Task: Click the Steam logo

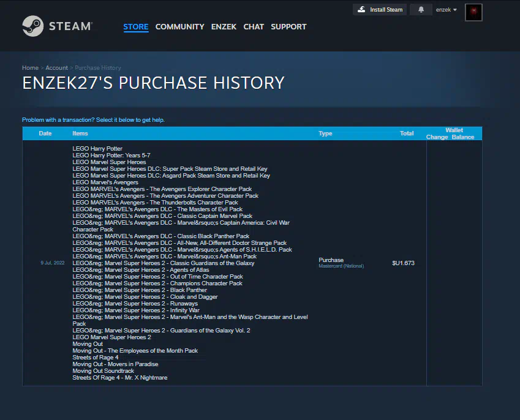Action: pos(57,26)
